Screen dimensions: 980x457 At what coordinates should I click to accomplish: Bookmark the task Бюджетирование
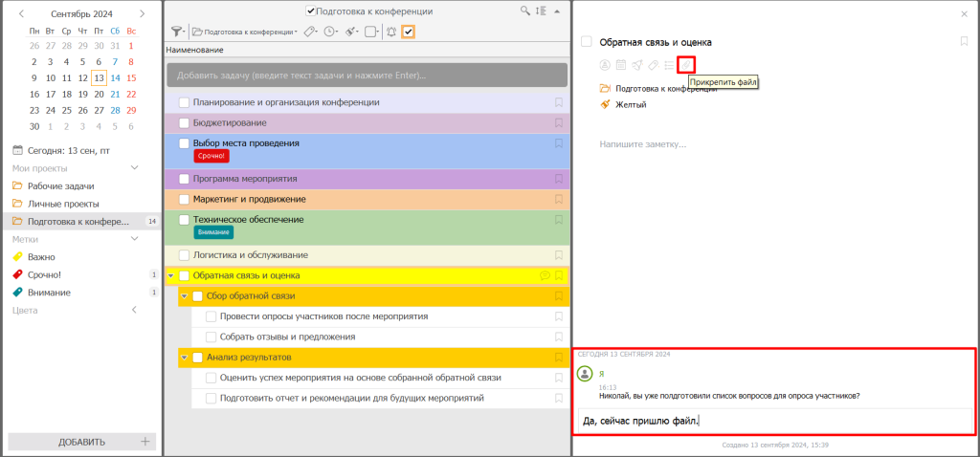point(559,122)
